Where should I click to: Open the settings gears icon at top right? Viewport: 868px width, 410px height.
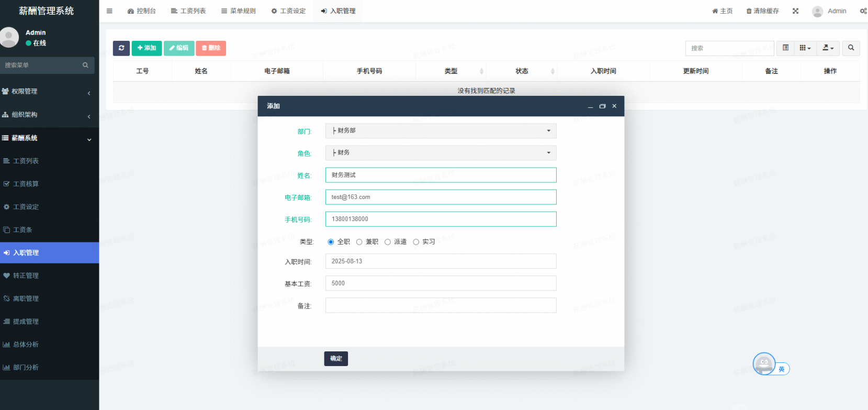[x=863, y=11]
